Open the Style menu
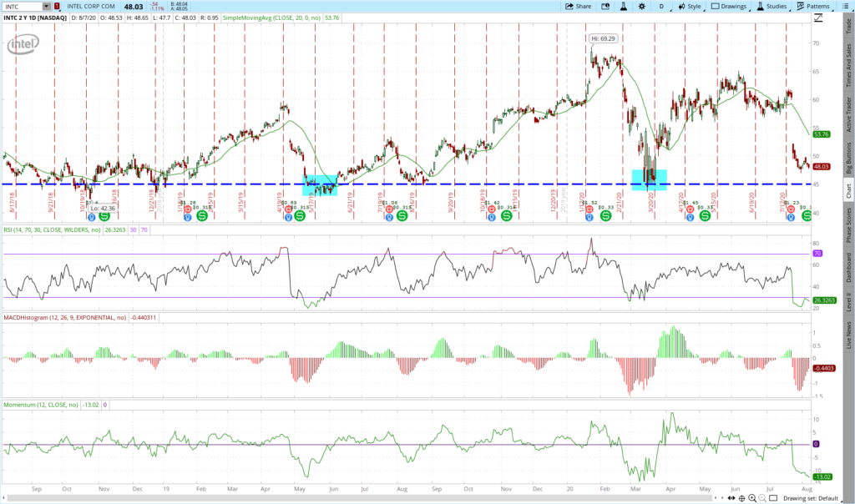The width and height of the screenshot is (855, 504). 691,7
